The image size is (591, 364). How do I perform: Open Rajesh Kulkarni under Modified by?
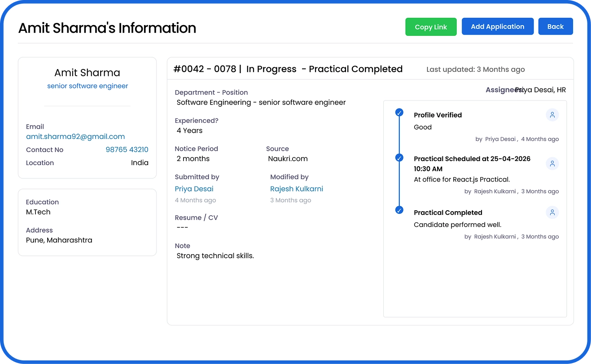point(297,189)
